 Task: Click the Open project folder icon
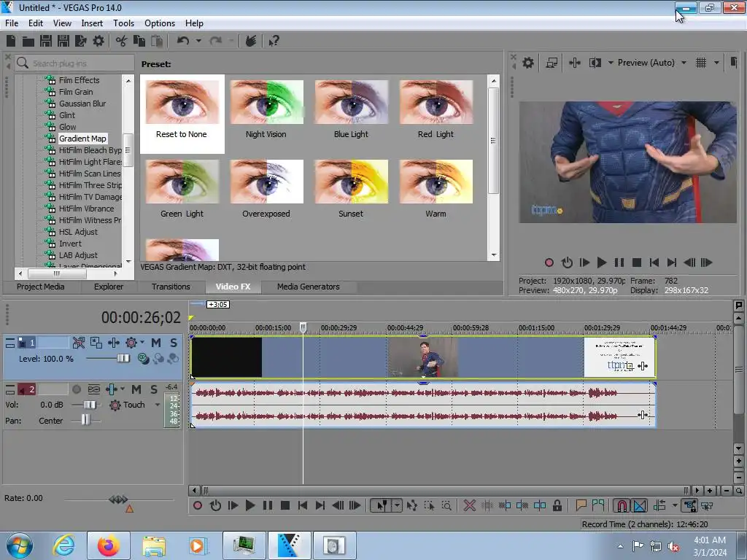(28, 41)
